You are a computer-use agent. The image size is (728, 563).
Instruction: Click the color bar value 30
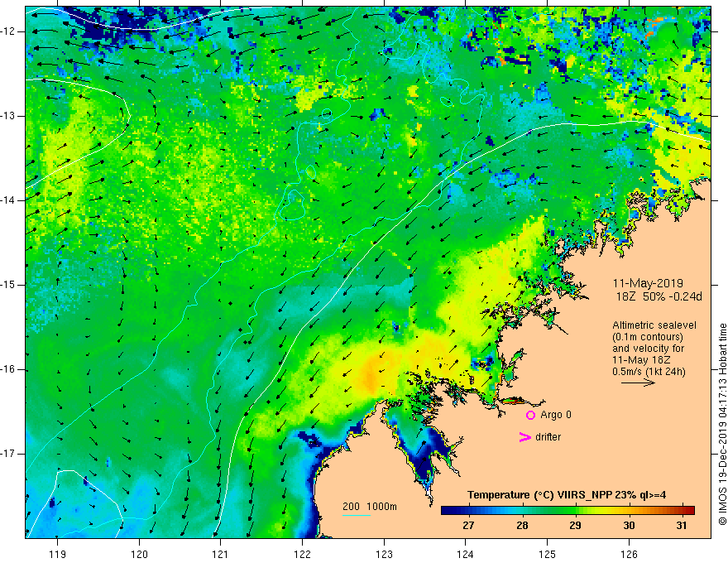629,526
